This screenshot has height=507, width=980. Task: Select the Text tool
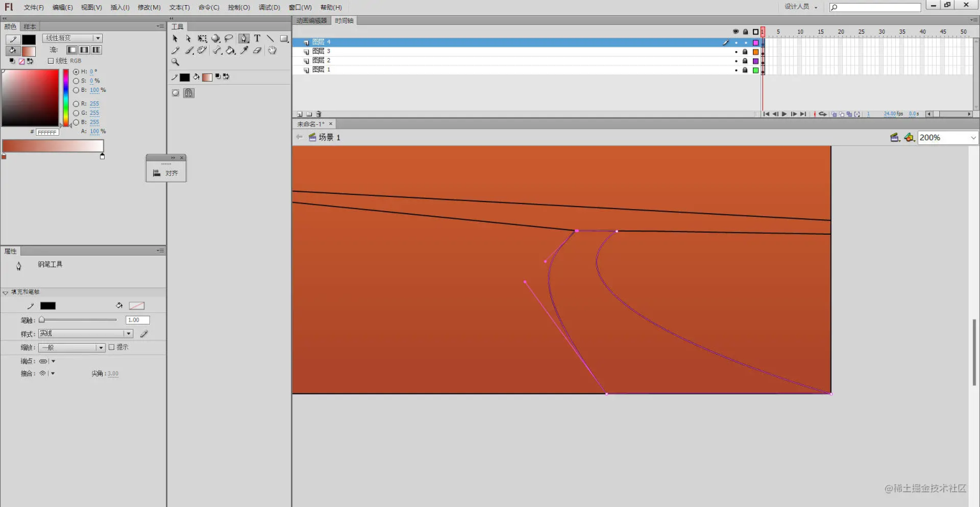point(257,38)
